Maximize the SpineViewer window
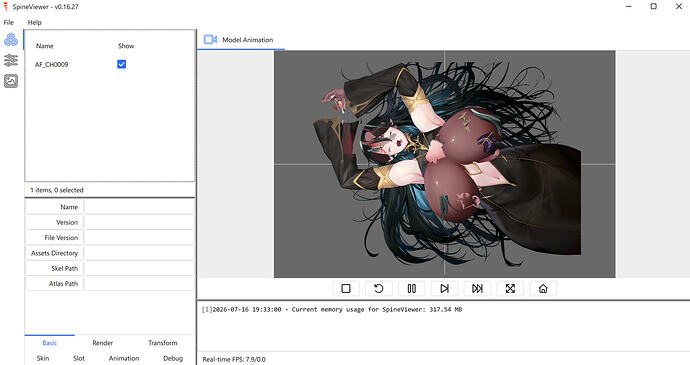The height and width of the screenshot is (365, 690). click(x=653, y=6)
